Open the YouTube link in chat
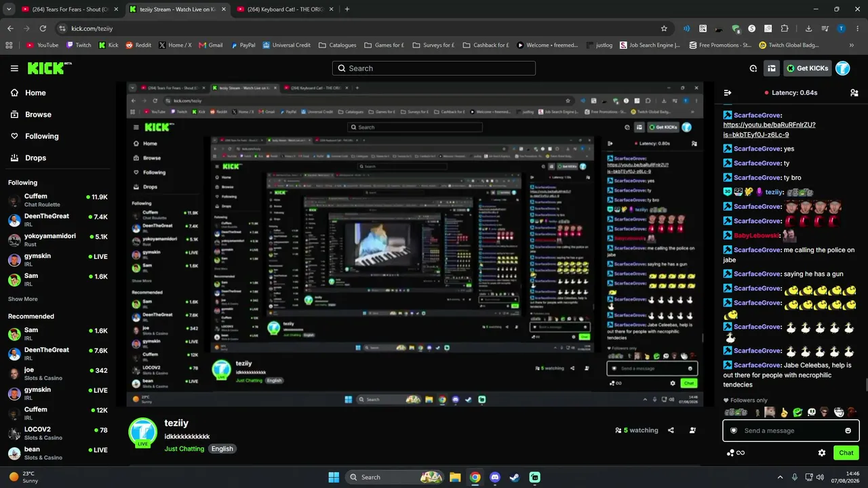This screenshot has height=488, width=868. tap(769, 129)
